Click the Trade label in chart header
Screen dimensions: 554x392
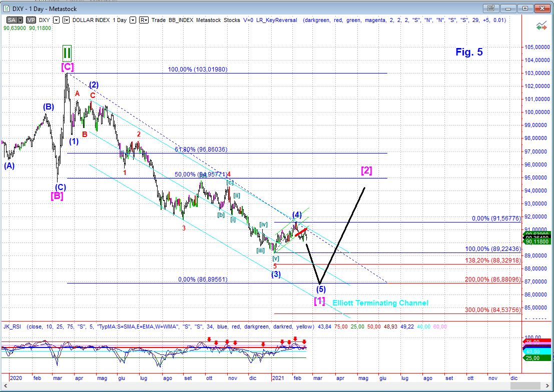[158, 20]
